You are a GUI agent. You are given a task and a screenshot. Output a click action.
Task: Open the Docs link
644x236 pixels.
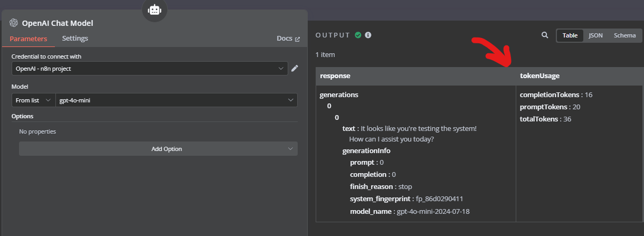(x=288, y=39)
